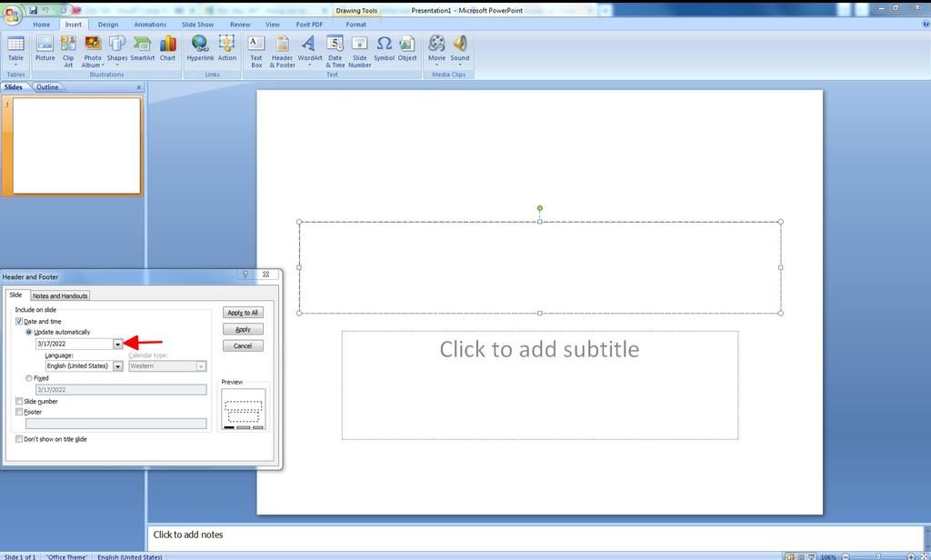
Task: Open the Review ribbon tab
Action: [240, 25]
